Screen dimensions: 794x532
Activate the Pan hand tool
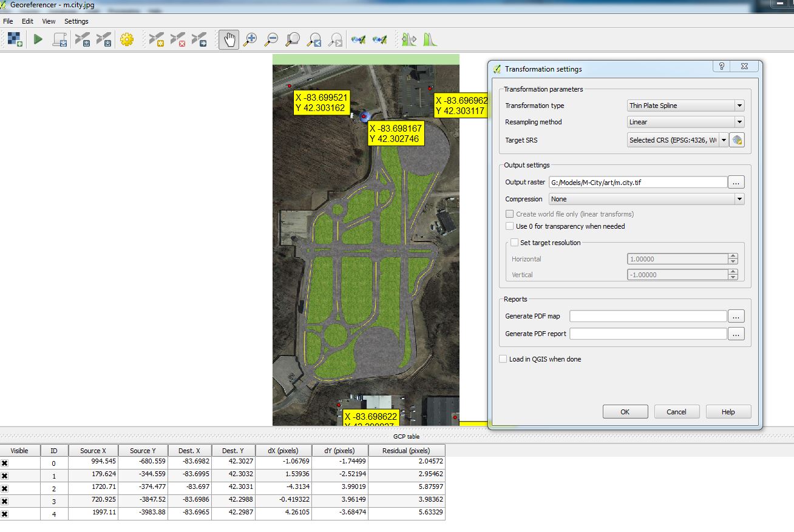pos(229,40)
